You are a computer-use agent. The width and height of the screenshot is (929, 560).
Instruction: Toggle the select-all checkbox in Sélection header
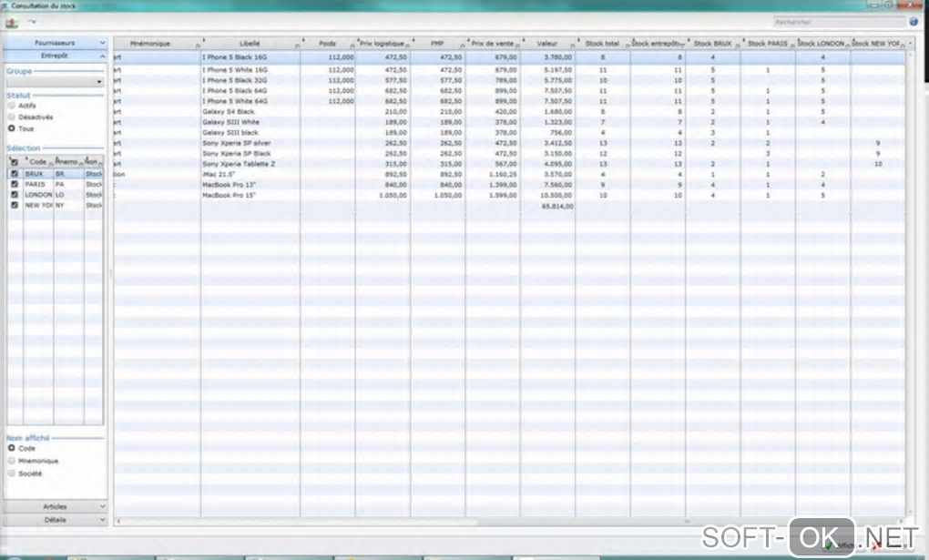point(15,161)
